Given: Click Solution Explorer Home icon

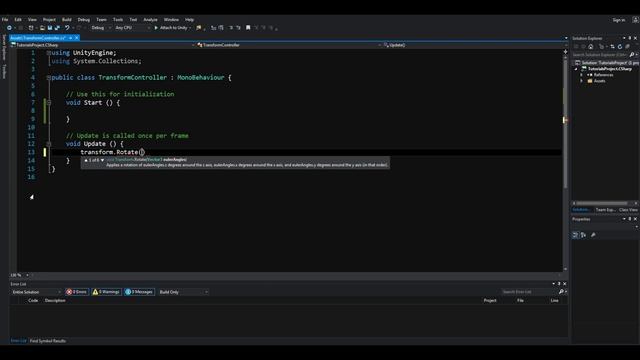Looking at the screenshot, I should (591, 47).
